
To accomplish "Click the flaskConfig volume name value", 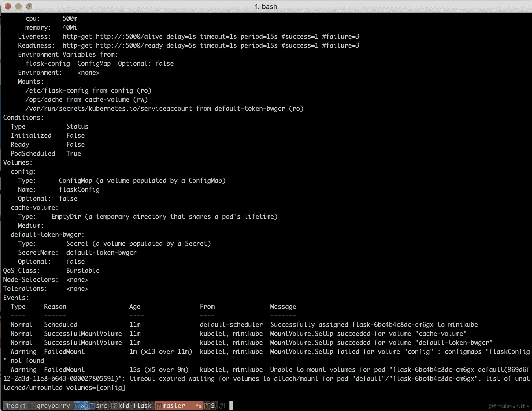I will [x=79, y=189].
